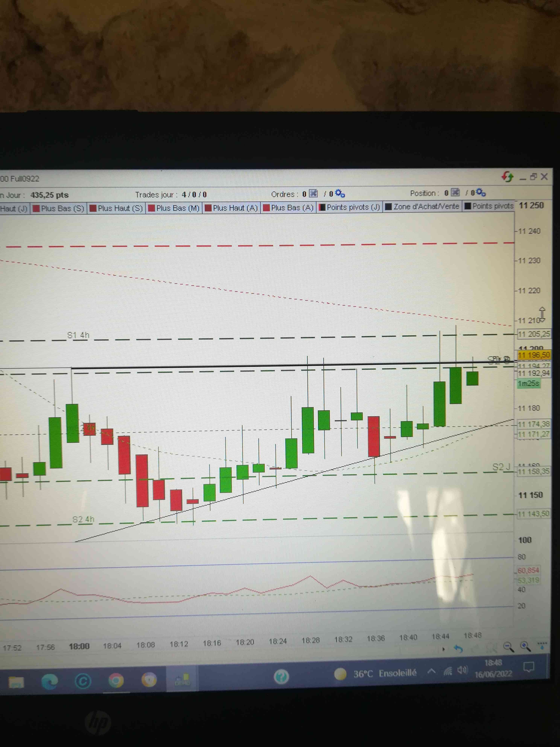Click the red-green refresh arrows icon
The width and height of the screenshot is (560, 747).
(507, 176)
